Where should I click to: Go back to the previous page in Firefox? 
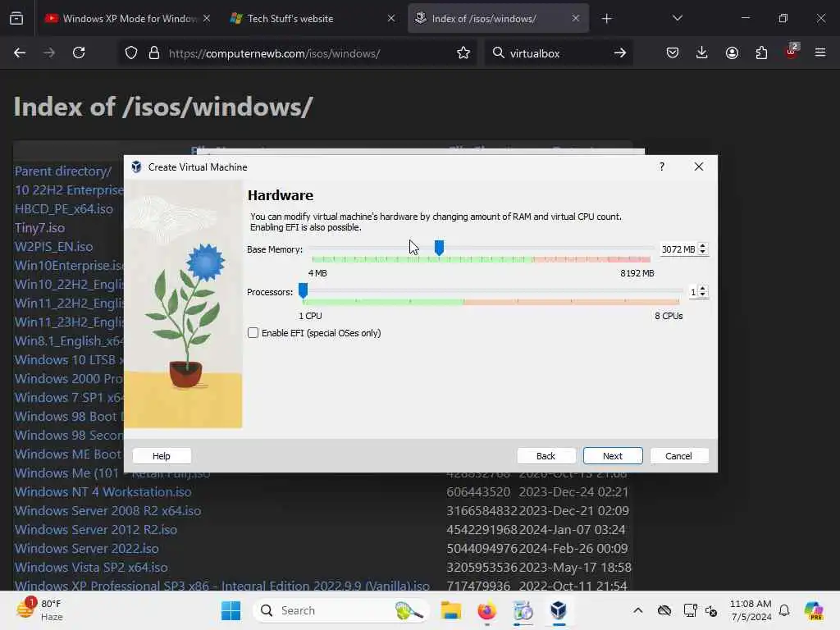pos(20,53)
